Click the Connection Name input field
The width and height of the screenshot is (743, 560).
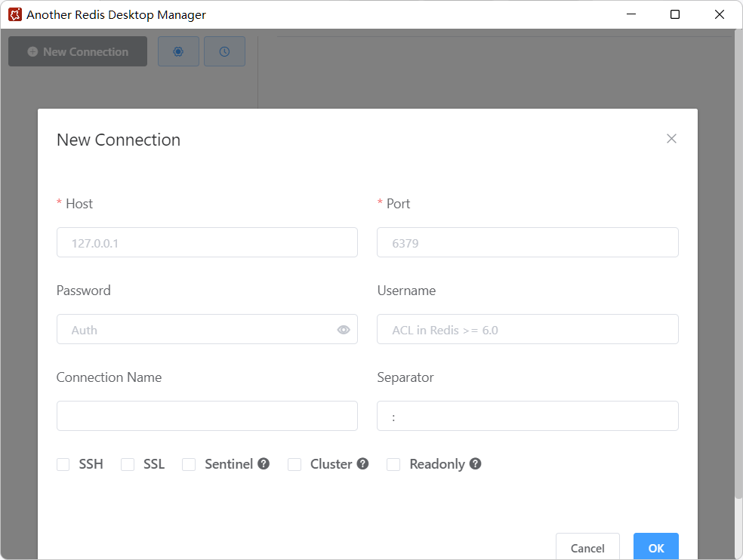207,416
